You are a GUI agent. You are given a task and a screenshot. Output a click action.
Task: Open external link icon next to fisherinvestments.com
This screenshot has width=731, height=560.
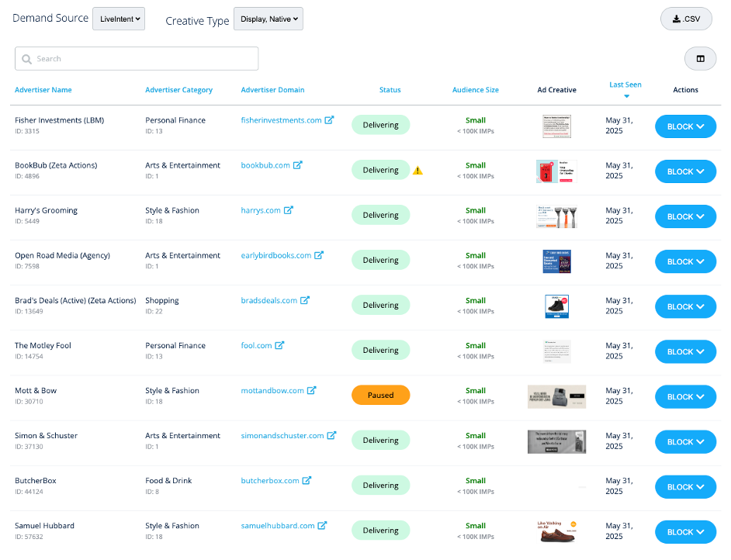point(330,120)
